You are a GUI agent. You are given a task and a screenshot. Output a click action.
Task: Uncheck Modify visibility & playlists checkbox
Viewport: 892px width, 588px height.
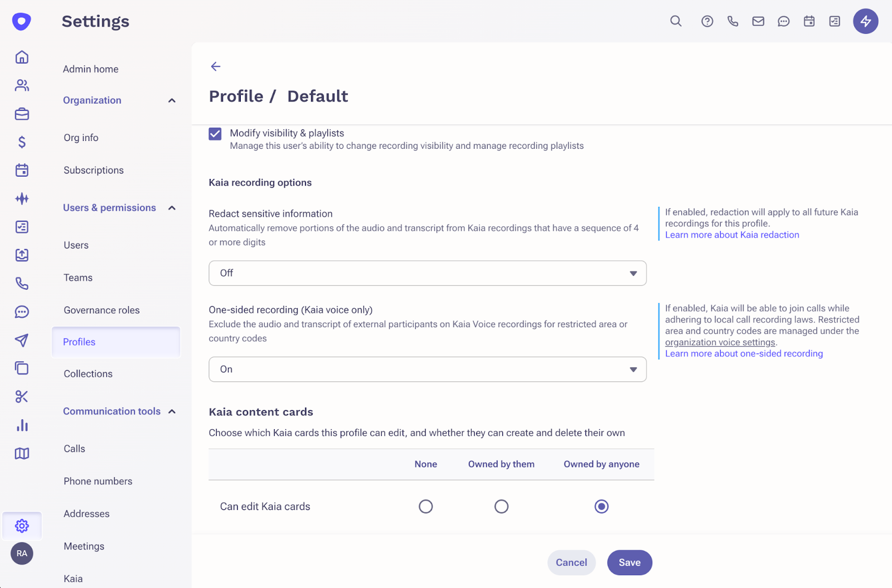215,134
